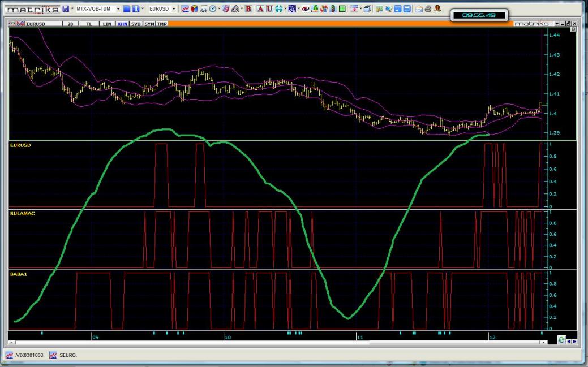Click the printer icon in toolbar
Screen dimensions: 588x367
[428, 9]
